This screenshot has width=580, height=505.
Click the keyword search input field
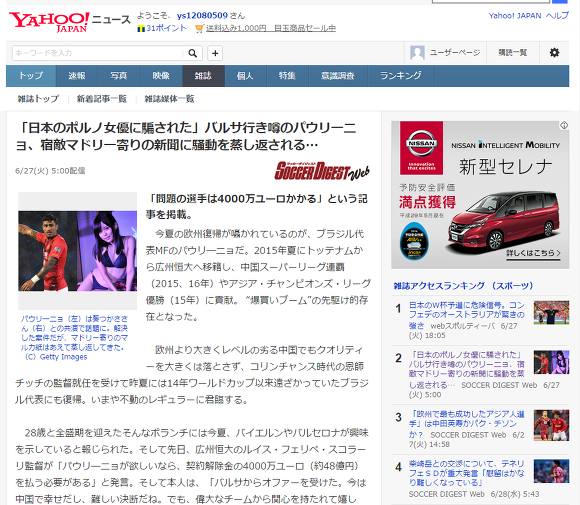98,53
